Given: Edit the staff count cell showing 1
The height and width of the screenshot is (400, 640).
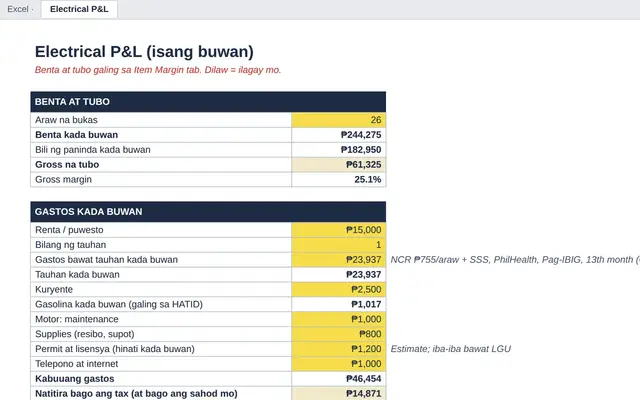Looking at the screenshot, I should pos(338,245).
